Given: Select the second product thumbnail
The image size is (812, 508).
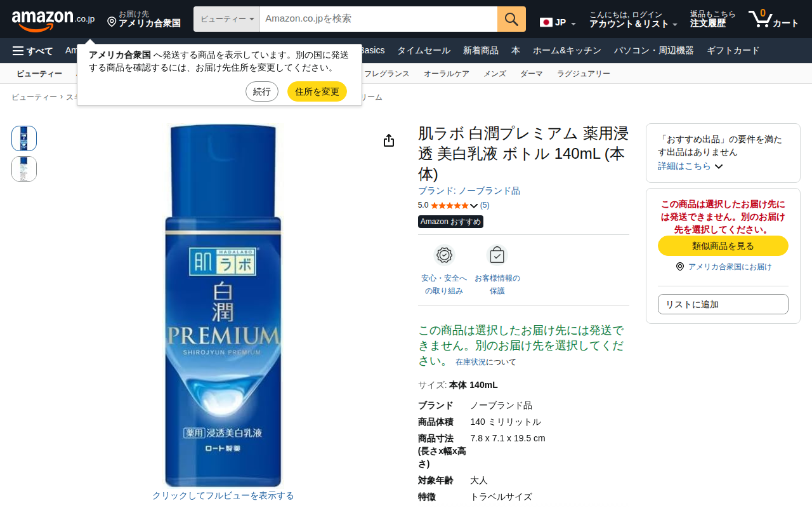Looking at the screenshot, I should click(24, 169).
